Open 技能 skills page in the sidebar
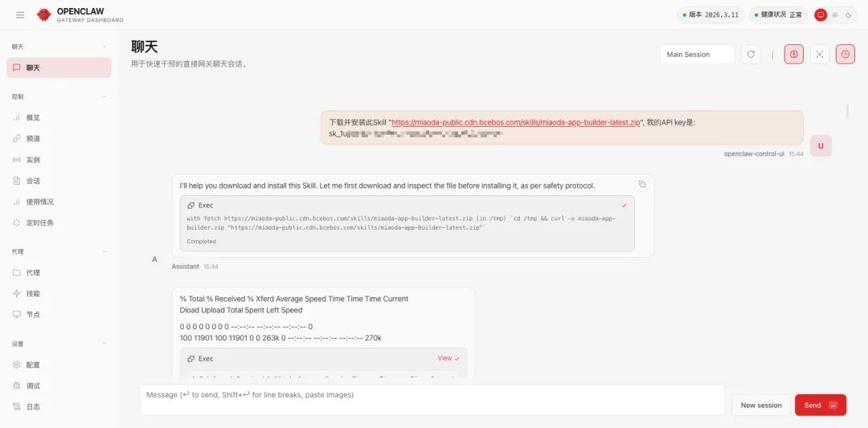 click(33, 294)
